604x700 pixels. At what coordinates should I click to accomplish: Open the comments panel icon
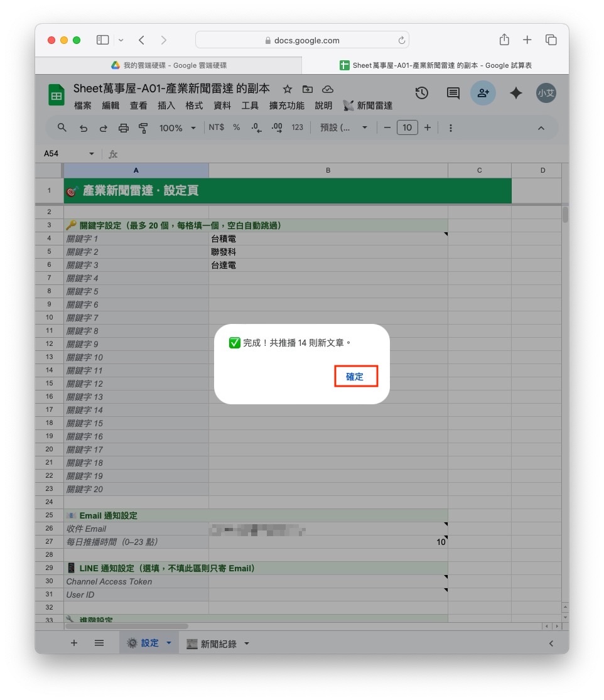pos(453,93)
